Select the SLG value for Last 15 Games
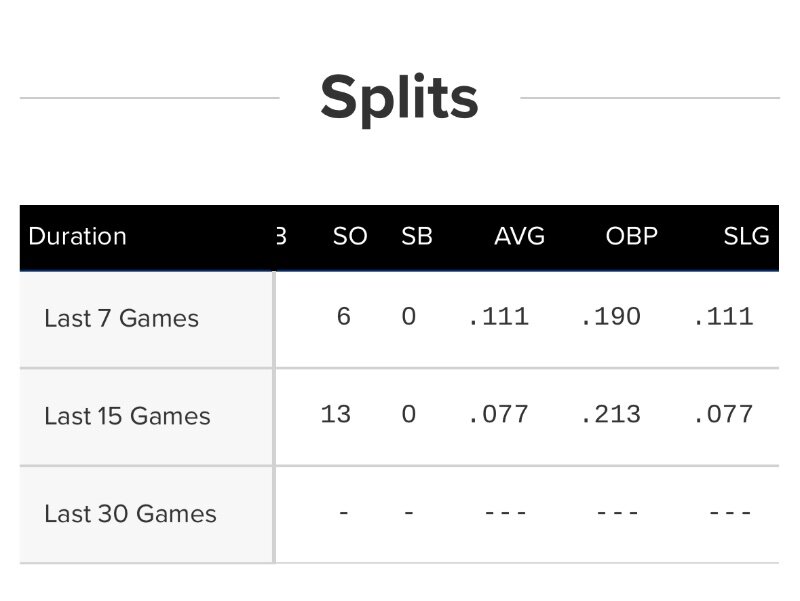 (723, 414)
